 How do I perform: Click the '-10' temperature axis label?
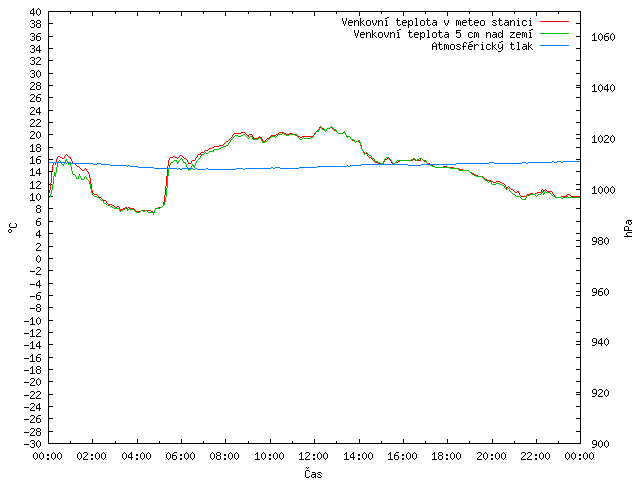pos(33,321)
